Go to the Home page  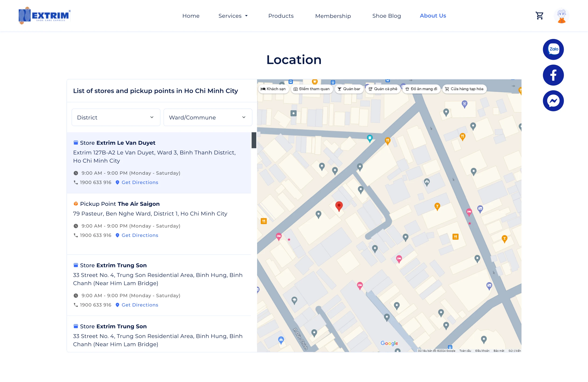point(191,16)
